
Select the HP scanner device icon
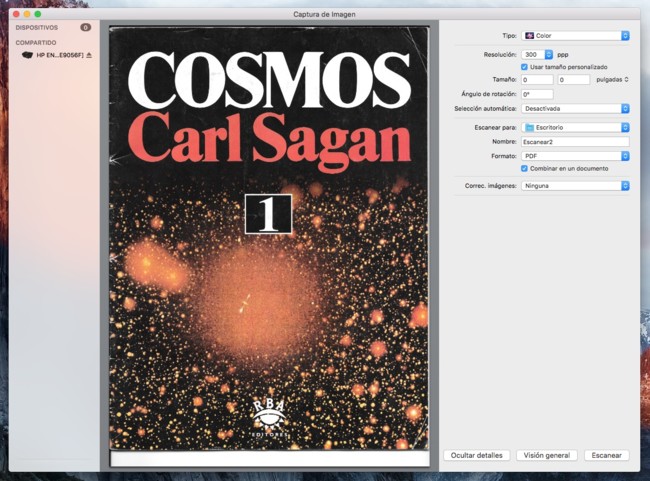click(27, 55)
